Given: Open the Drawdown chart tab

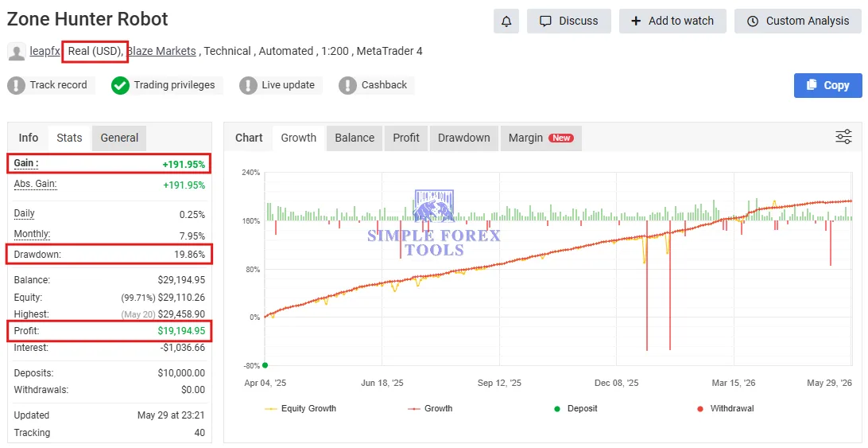Looking at the screenshot, I should 464,138.
